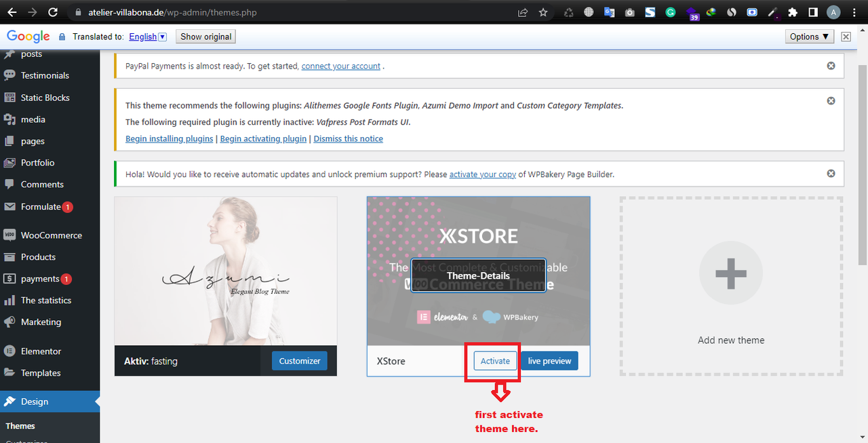Click the Add new theme tile
Screen dimensions: 868x443
(731, 286)
